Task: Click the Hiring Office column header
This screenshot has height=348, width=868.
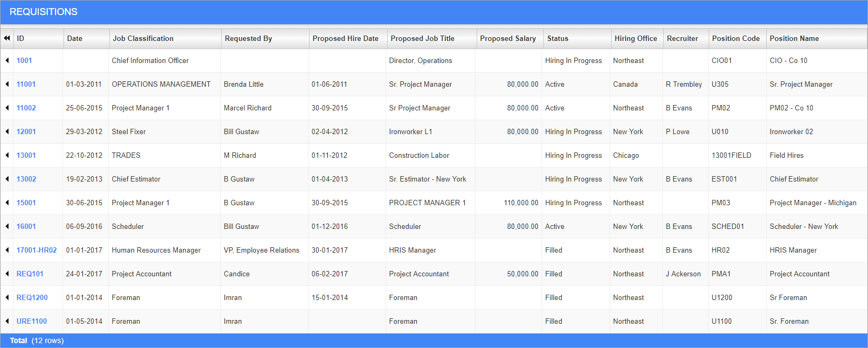Action: [635, 38]
